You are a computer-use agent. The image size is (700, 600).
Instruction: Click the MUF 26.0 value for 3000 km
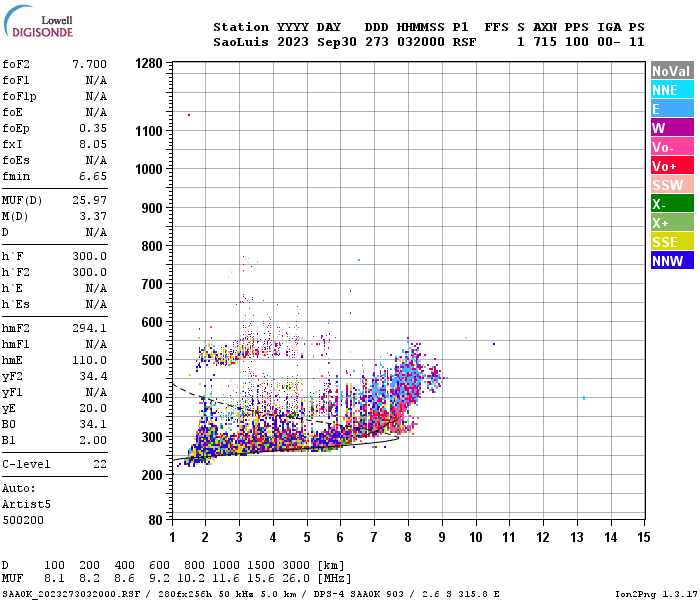[296, 579]
